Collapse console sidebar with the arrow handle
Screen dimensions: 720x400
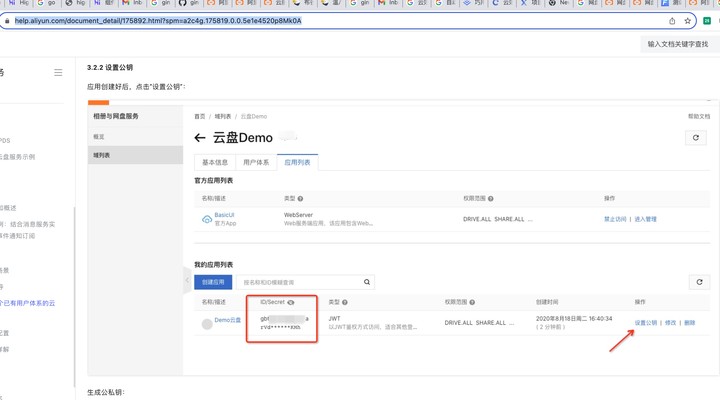coord(187,280)
